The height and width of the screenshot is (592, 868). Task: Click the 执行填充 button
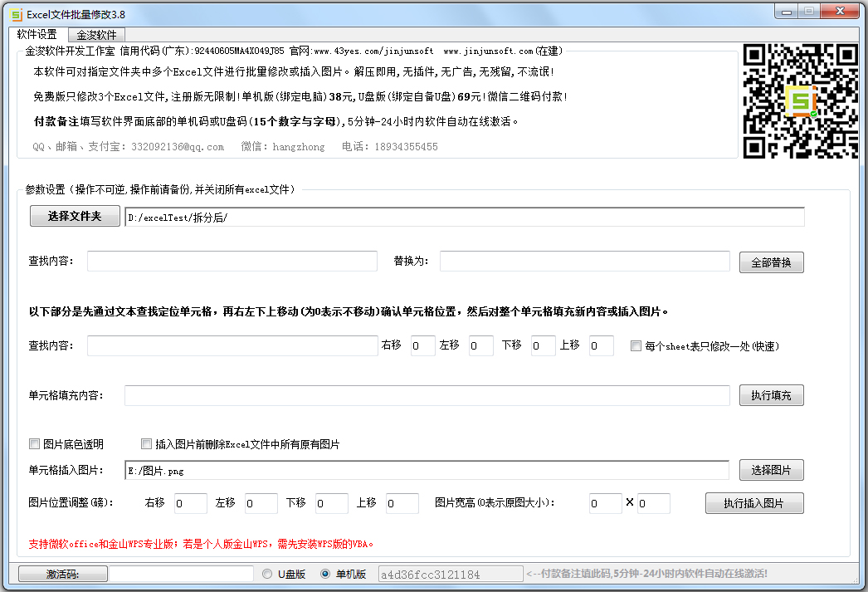coord(771,395)
